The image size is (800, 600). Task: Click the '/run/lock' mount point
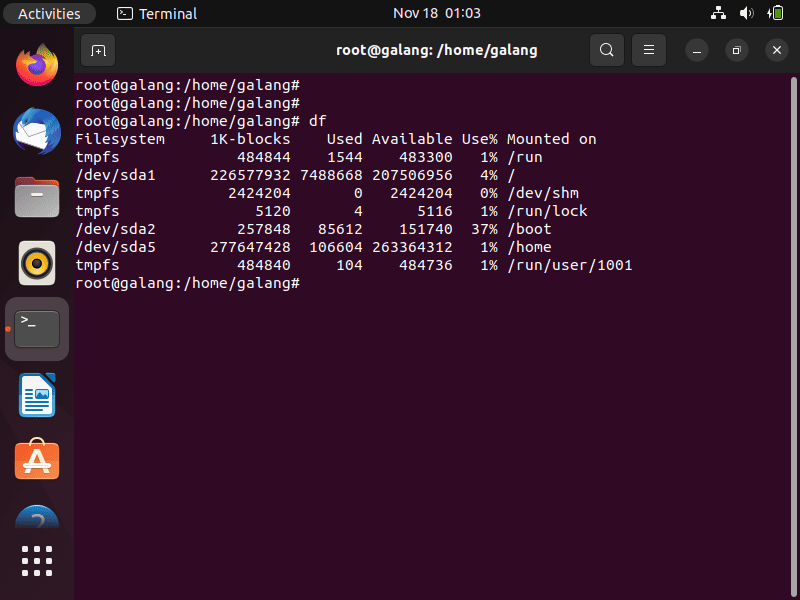547,211
